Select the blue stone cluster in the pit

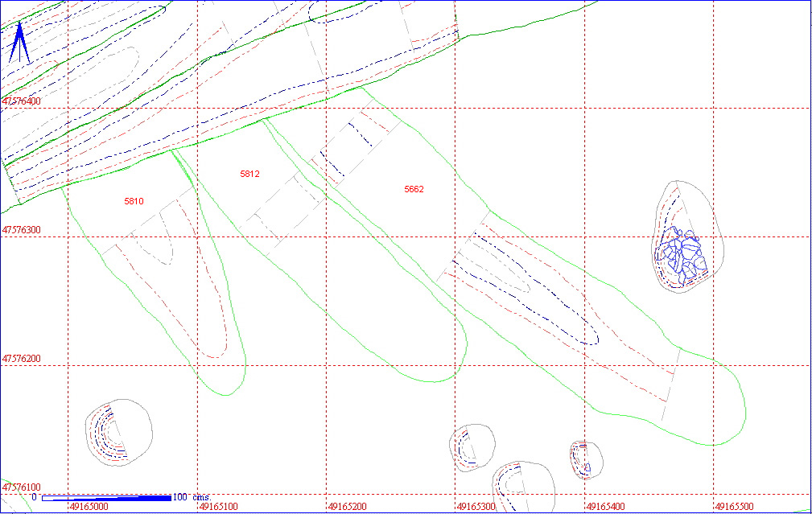click(x=681, y=256)
